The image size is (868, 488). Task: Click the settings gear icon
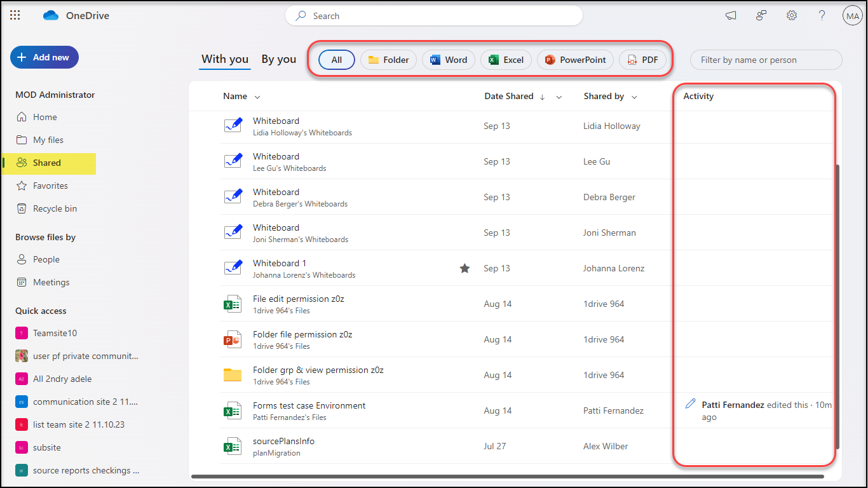(x=792, y=16)
